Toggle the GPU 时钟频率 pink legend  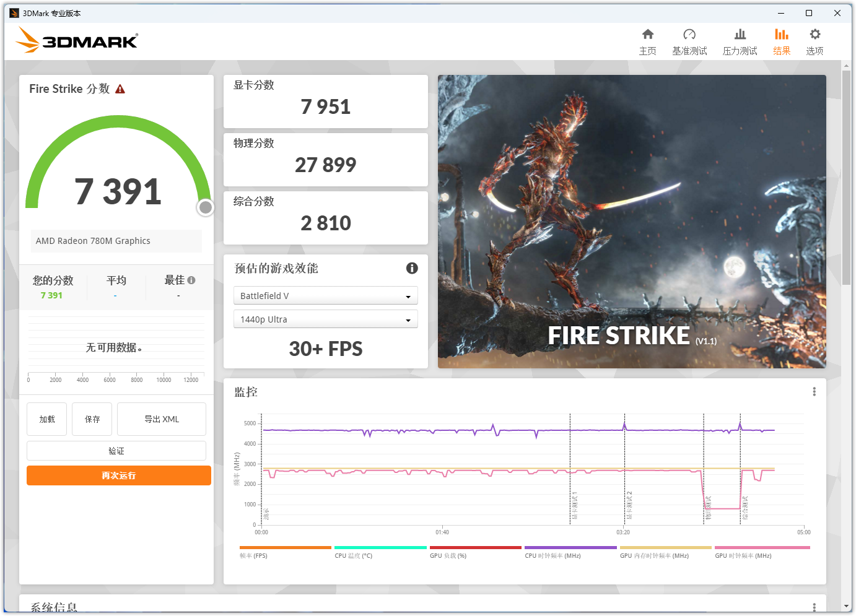click(x=762, y=552)
